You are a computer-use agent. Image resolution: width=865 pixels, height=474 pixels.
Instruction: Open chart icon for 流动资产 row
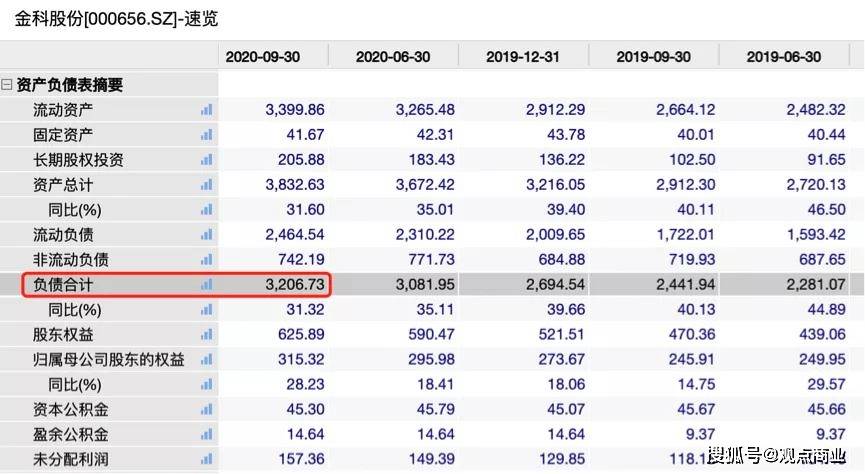pos(206,110)
